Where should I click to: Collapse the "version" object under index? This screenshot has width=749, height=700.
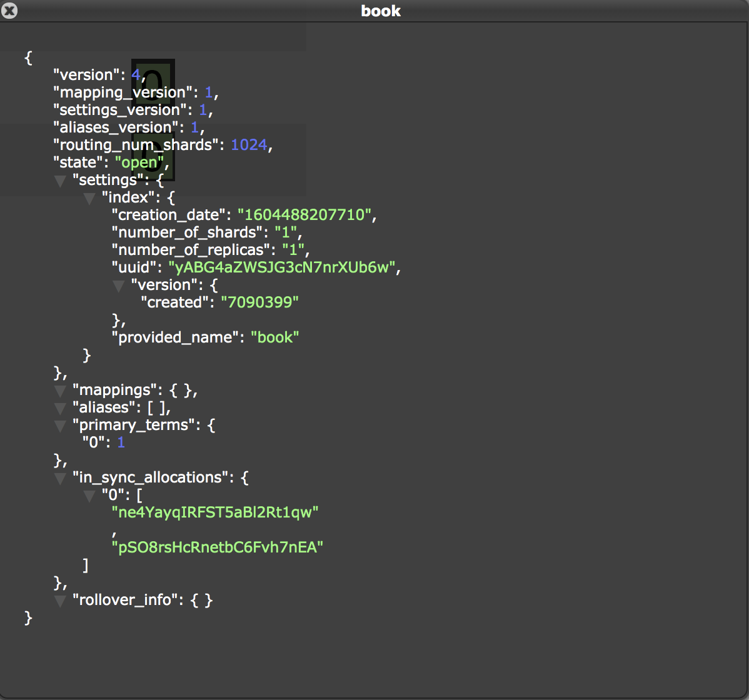[x=118, y=286]
